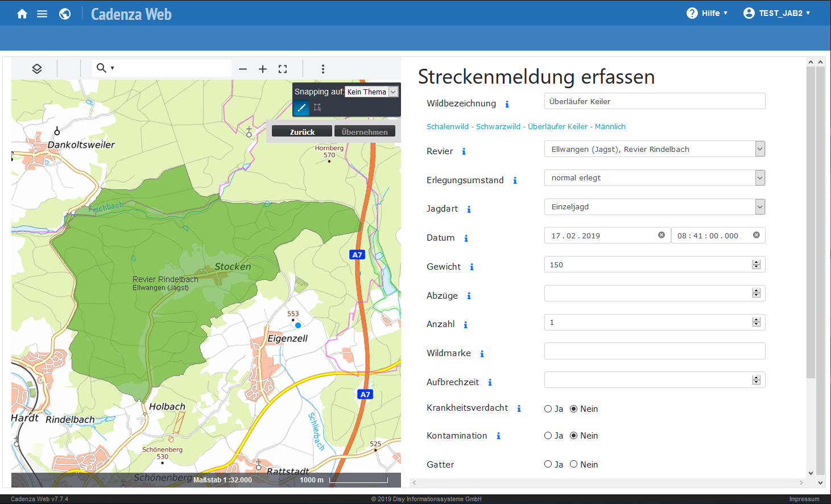This screenshot has height=504, width=831.
Task: Clear the date value 17.02.2019
Action: [662, 235]
